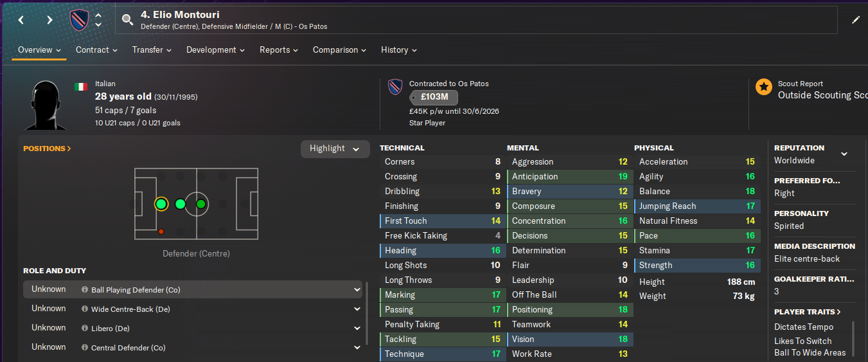Click the Player Traits scrollbar
Image resolution: width=868 pixels, height=362 pixels.
tap(853, 338)
